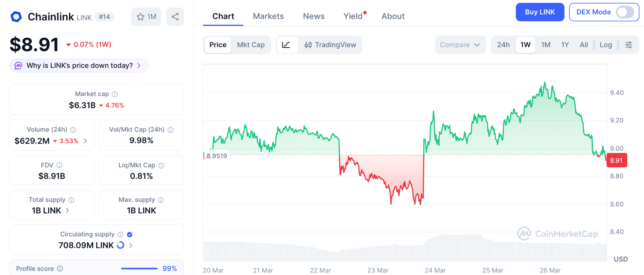Open the Compare dropdown
Viewport: 644px width, 275px height.
pos(460,45)
